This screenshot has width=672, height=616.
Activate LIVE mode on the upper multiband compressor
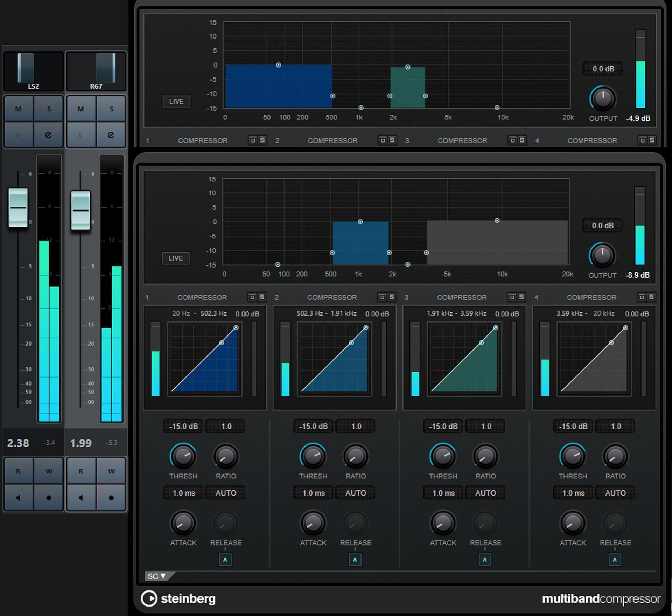[176, 102]
